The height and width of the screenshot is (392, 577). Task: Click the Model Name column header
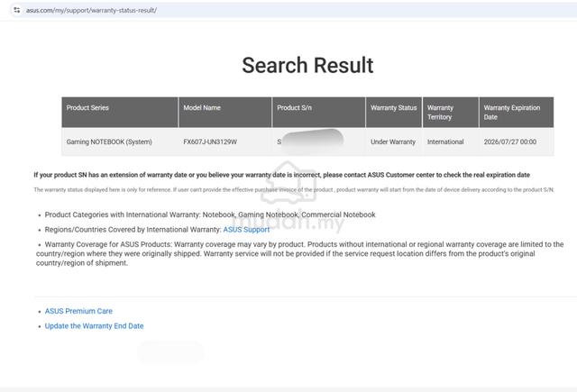225,112
